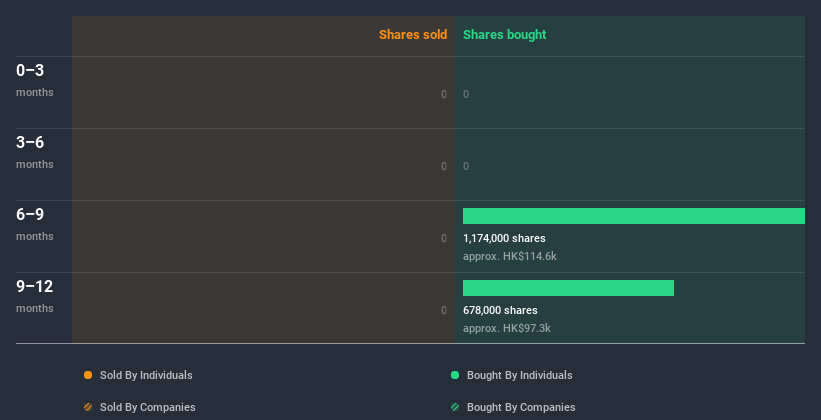Select the Shares sold column header

tap(412, 35)
